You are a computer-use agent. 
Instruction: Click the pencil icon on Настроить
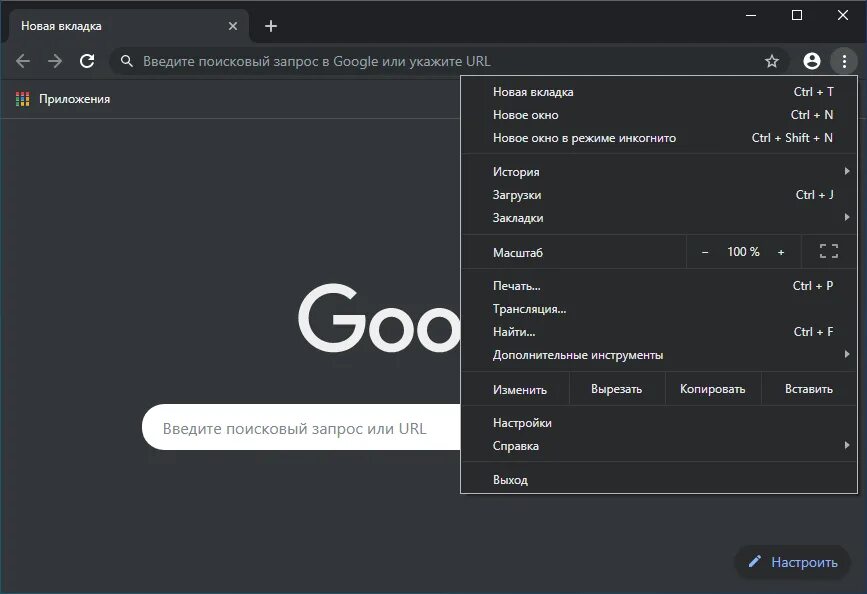(x=754, y=562)
